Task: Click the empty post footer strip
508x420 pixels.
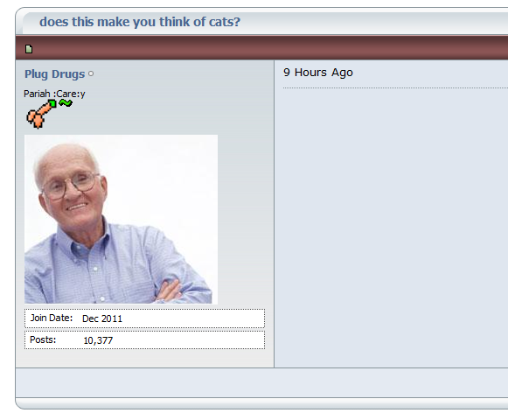Action: (x=261, y=382)
